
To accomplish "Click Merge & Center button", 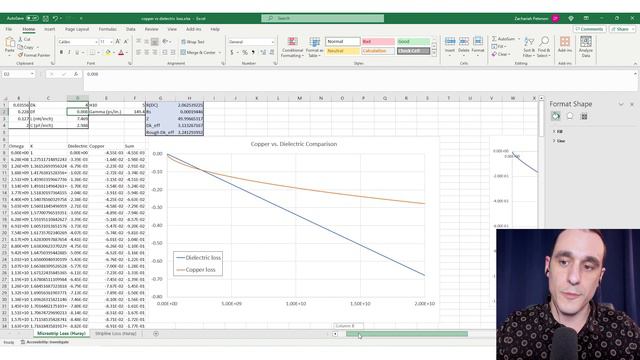I will [198, 52].
